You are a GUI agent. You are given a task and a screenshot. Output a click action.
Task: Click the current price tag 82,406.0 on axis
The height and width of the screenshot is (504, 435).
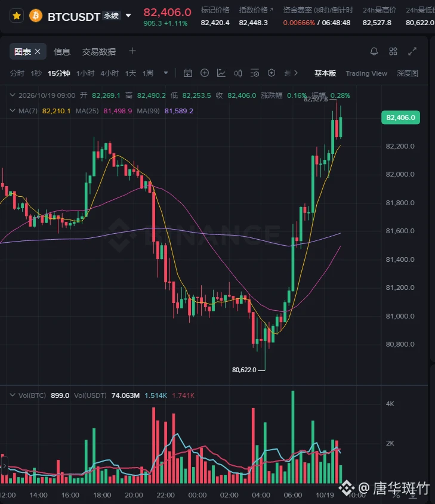pyautogui.click(x=400, y=118)
